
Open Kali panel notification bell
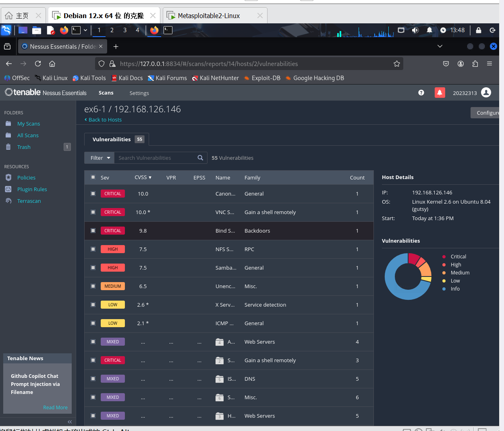tap(429, 30)
